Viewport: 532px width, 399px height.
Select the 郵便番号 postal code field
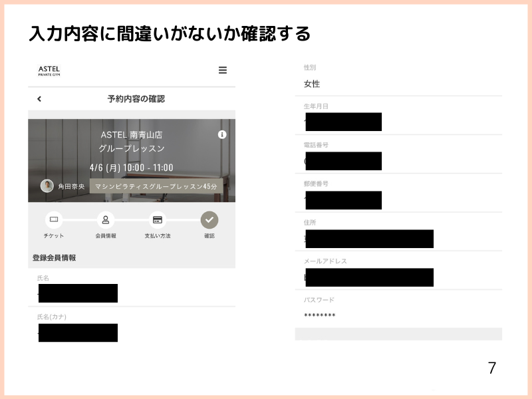[342, 199]
